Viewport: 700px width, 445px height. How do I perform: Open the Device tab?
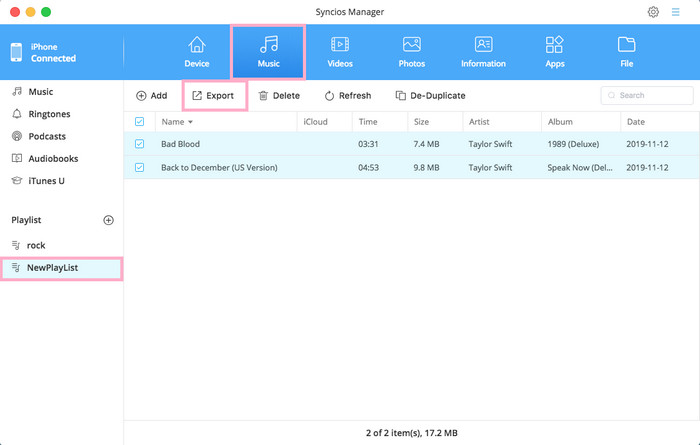point(197,52)
